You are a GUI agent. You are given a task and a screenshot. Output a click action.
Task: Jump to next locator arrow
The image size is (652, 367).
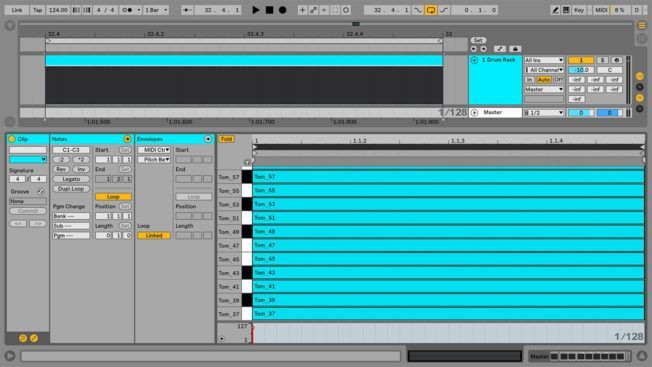tap(484, 49)
